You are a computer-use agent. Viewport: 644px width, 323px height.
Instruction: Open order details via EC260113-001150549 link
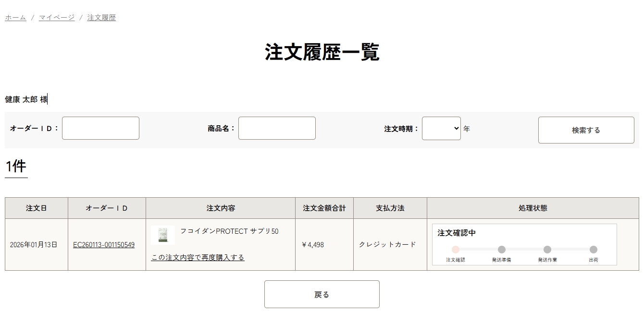click(x=104, y=245)
